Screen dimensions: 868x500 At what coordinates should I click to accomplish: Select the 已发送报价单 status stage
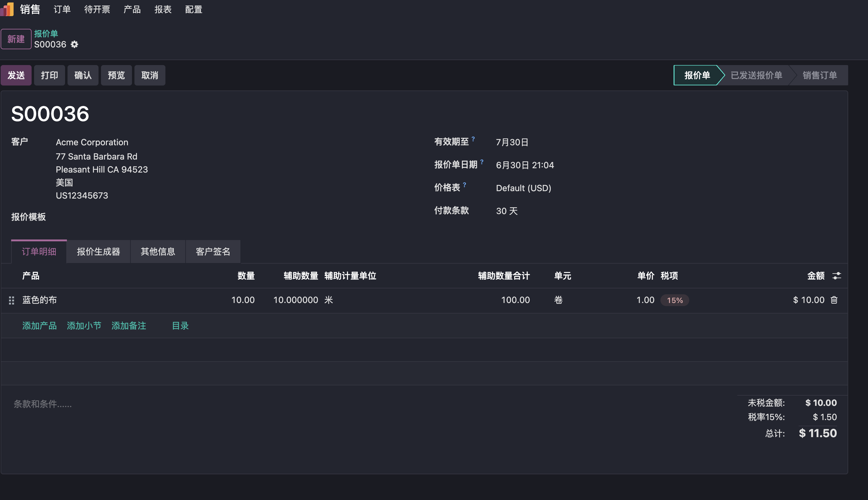click(756, 75)
